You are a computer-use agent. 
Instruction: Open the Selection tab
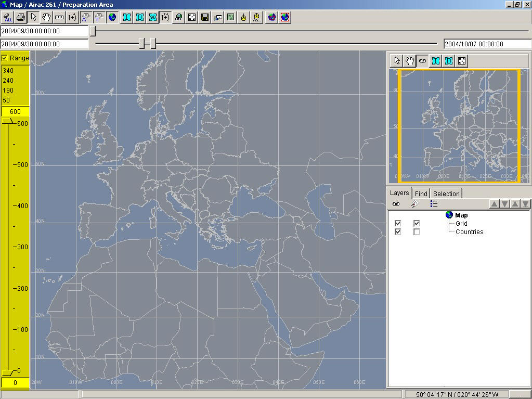pyautogui.click(x=446, y=194)
